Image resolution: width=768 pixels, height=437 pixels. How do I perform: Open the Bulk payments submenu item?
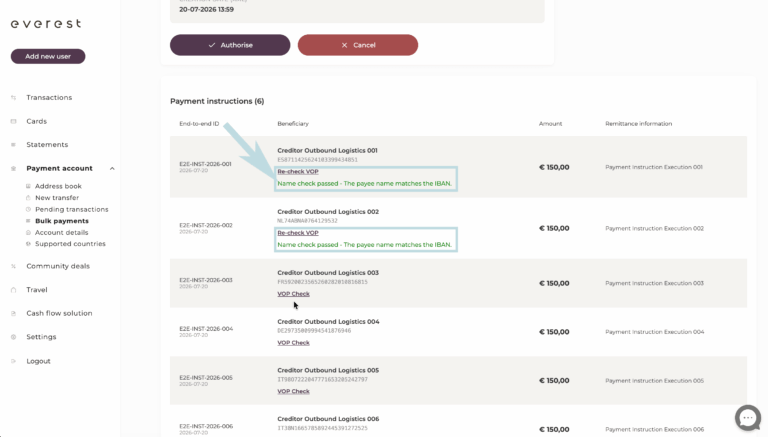(x=62, y=221)
